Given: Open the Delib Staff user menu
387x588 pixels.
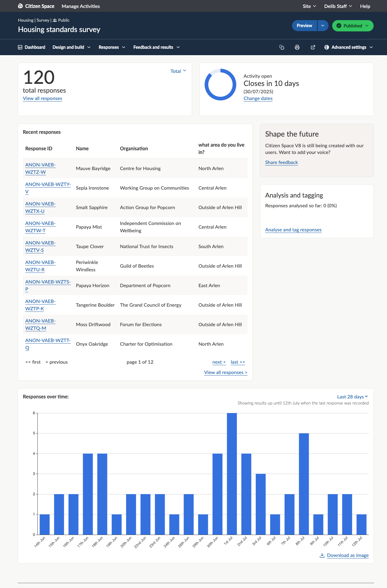Looking at the screenshot, I should pyautogui.click(x=338, y=6).
